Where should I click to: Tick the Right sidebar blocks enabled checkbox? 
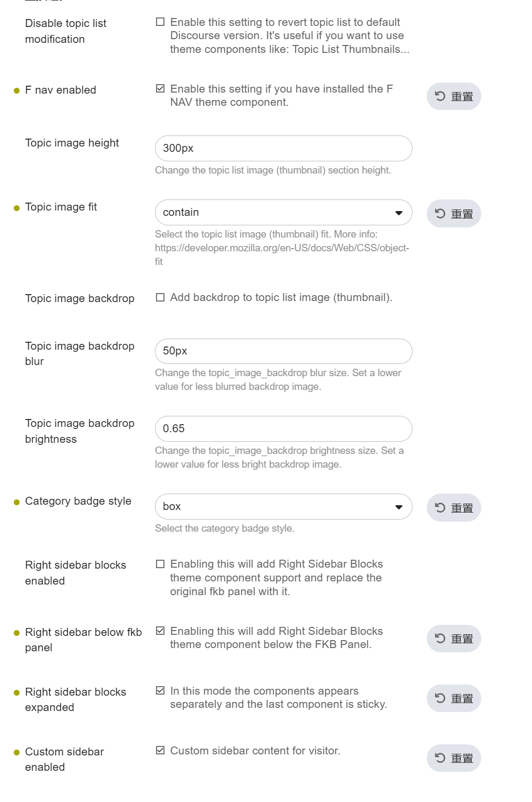click(x=160, y=564)
